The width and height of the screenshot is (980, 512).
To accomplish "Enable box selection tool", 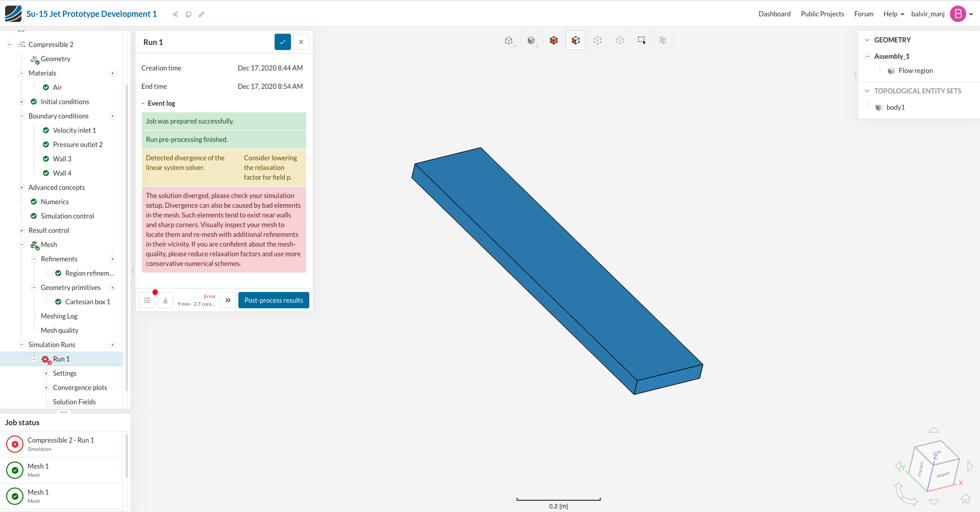I will [642, 40].
